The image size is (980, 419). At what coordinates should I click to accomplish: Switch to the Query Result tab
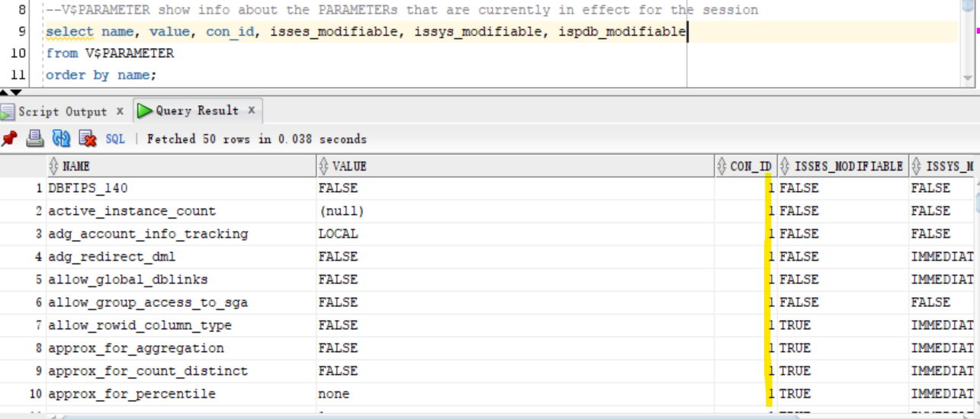pos(198,110)
